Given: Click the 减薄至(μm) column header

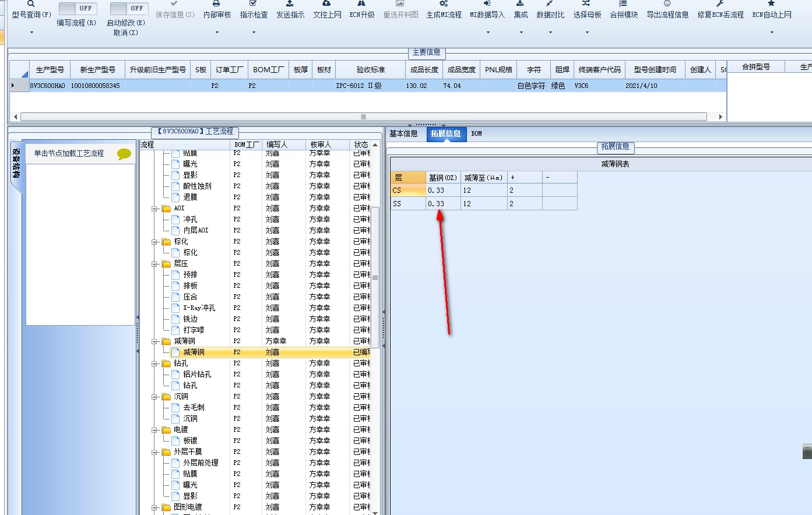Looking at the screenshot, I should point(484,177).
